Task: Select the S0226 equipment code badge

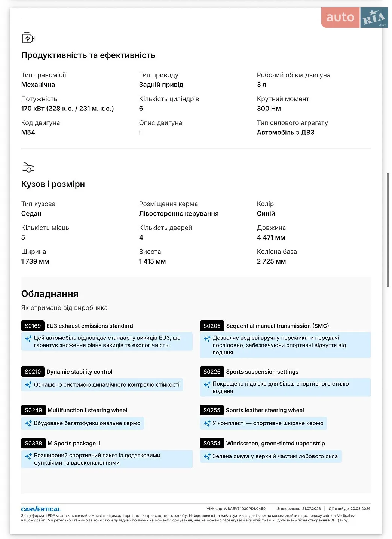Action: [212, 372]
